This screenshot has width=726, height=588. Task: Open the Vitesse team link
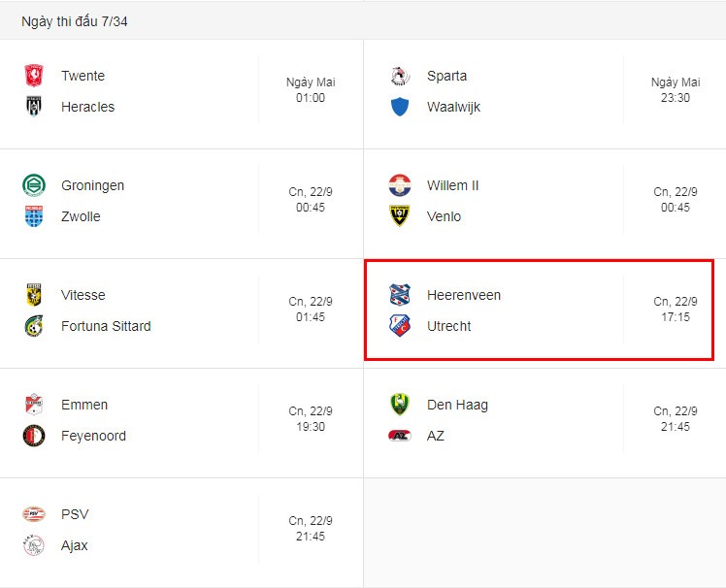pos(82,295)
